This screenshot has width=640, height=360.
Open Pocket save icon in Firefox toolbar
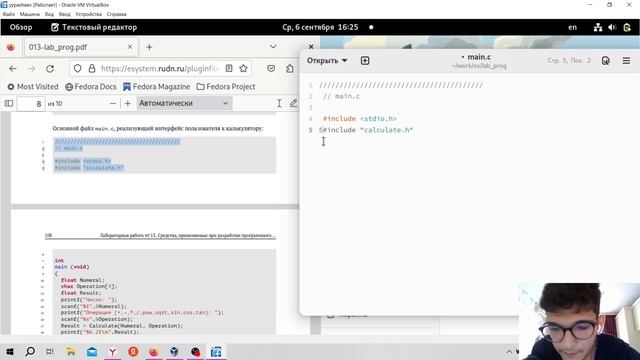271,69
